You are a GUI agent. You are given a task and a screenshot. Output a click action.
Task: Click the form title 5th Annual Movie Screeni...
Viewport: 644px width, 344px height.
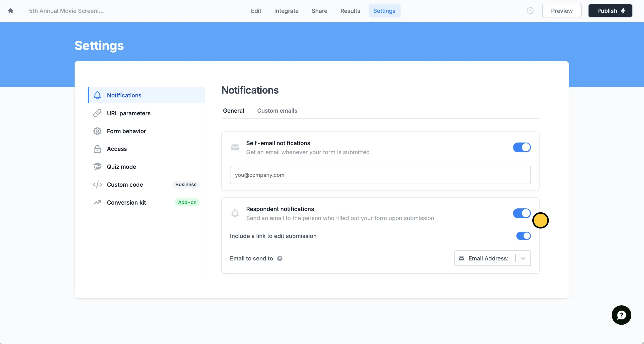(x=66, y=11)
